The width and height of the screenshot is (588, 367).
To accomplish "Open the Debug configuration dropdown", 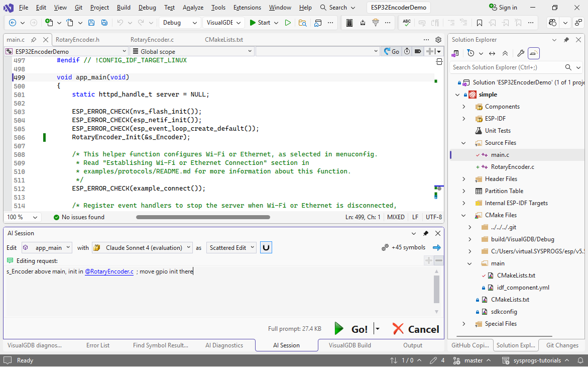I will (180, 23).
